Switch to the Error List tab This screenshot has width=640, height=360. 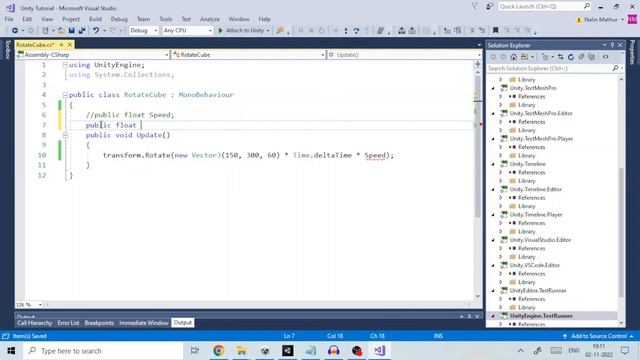coord(68,323)
